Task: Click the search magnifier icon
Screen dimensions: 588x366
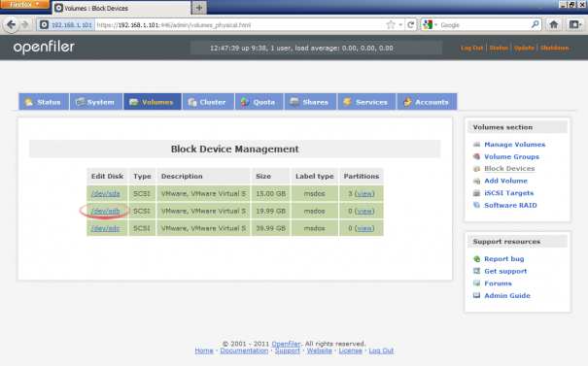Action: click(535, 24)
